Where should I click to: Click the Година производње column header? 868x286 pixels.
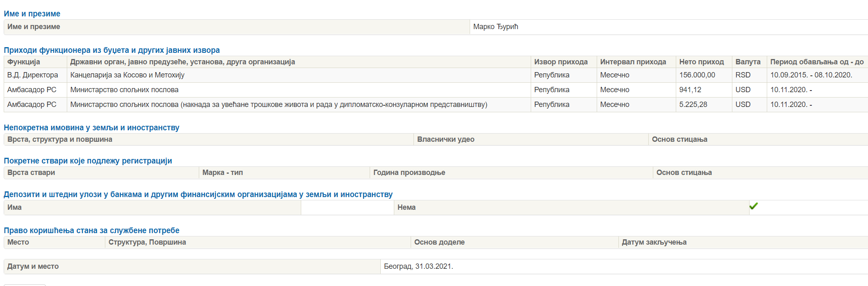pyautogui.click(x=409, y=173)
